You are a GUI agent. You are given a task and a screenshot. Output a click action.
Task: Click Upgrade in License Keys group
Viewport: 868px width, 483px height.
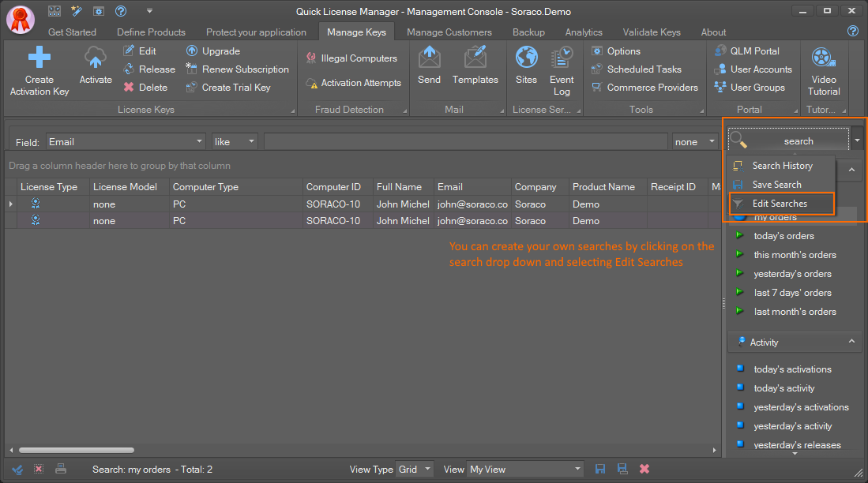(213, 51)
